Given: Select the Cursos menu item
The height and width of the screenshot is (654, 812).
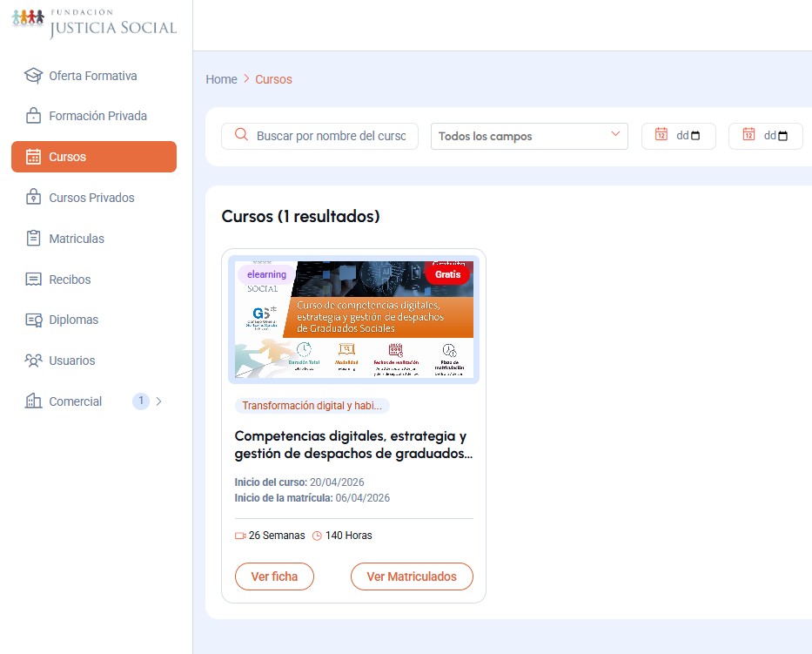Looking at the screenshot, I should click(x=94, y=157).
